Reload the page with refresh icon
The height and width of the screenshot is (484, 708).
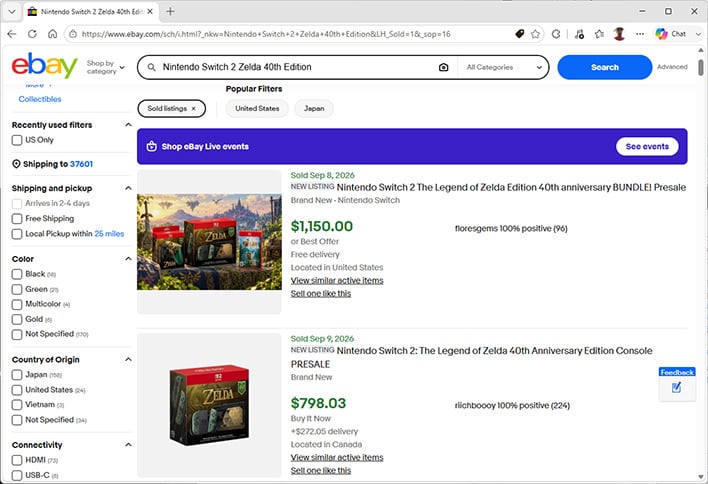click(32, 34)
